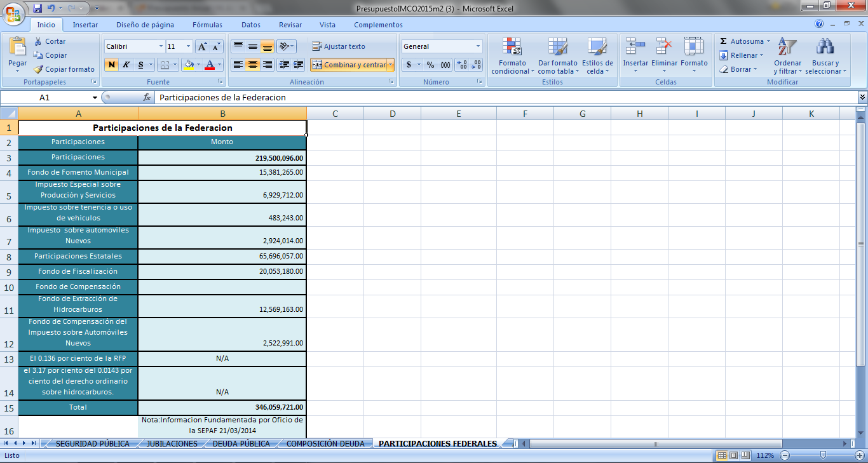Click the text orientation icon
868x463 pixels.
click(284, 46)
